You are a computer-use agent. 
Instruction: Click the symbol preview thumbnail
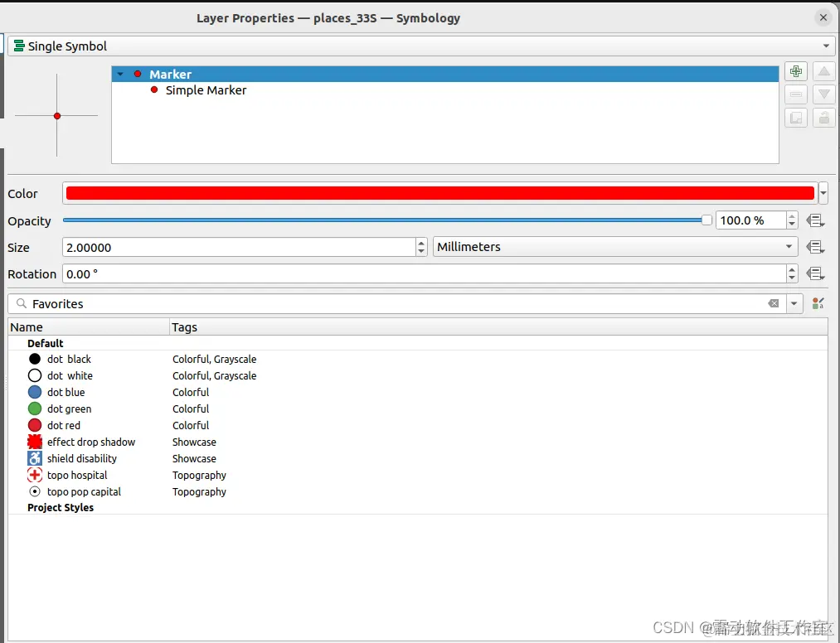pos(56,116)
